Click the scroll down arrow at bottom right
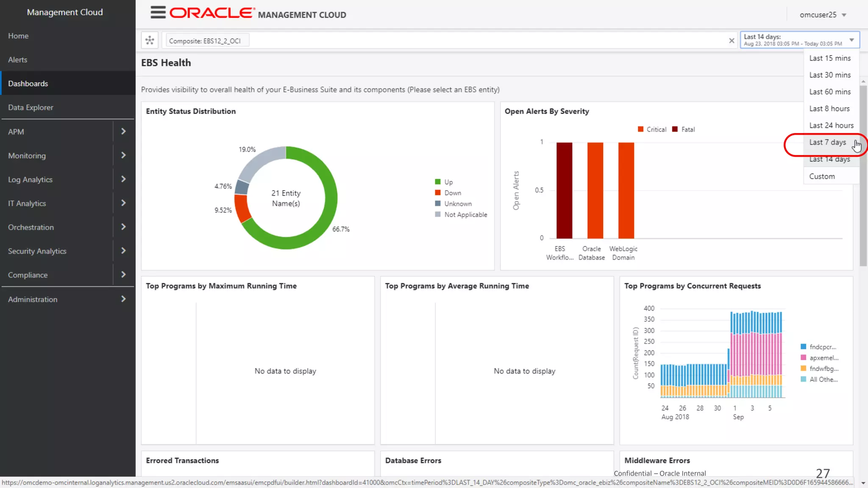Screen dimensions: 868x488 pos(863,483)
